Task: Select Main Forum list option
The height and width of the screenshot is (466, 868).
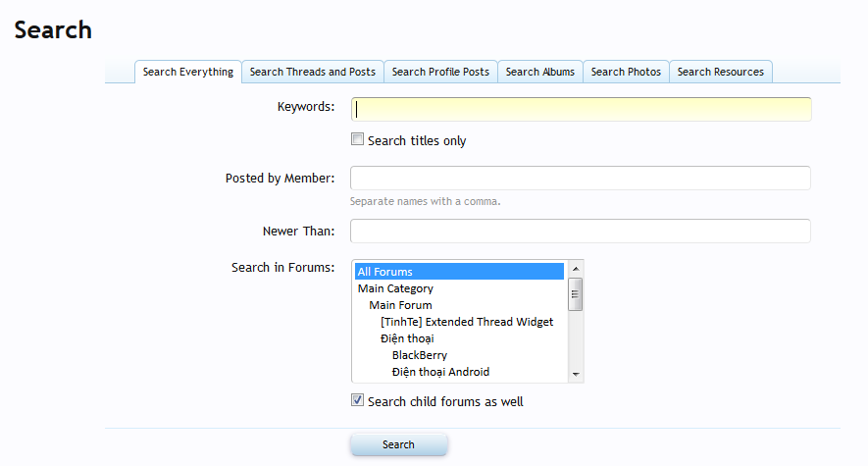Action: [x=400, y=305]
